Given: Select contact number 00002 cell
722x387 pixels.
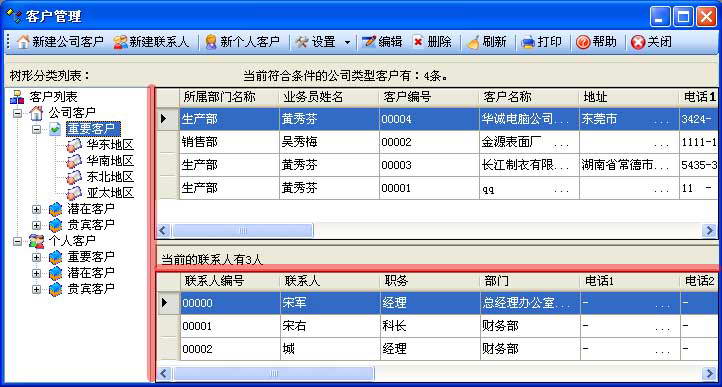Looking at the screenshot, I should [230, 349].
